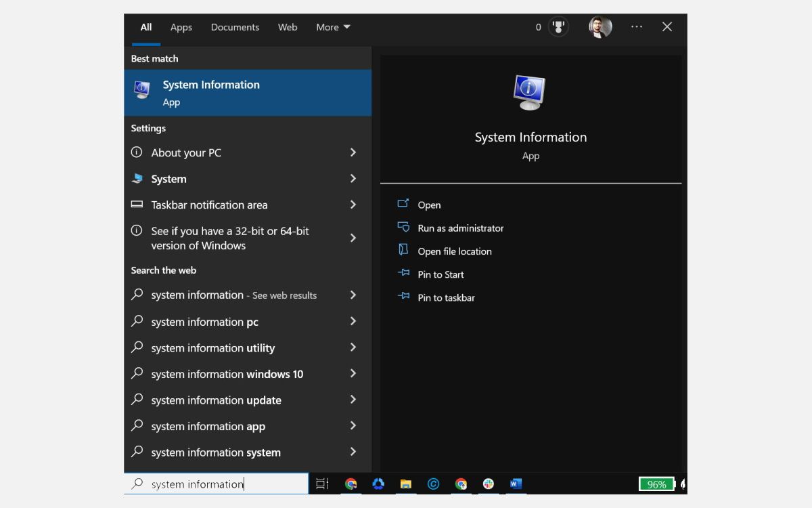
Task: Click the battery percentage indicator
Action: (x=657, y=484)
